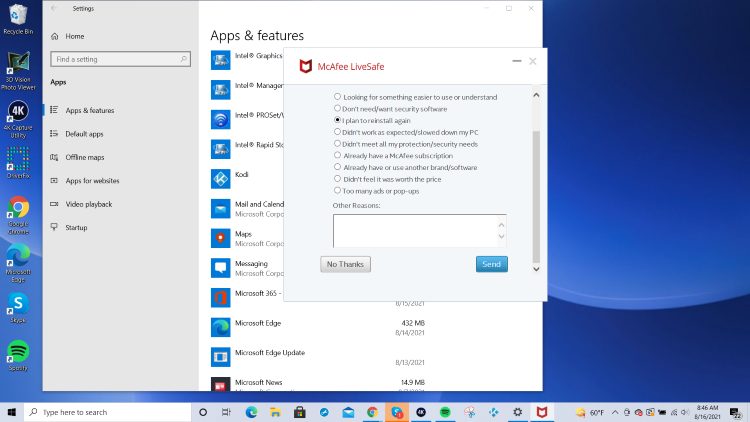This screenshot has height=422, width=750.
Task: Switch to Settings gear on taskbar
Action: point(518,412)
